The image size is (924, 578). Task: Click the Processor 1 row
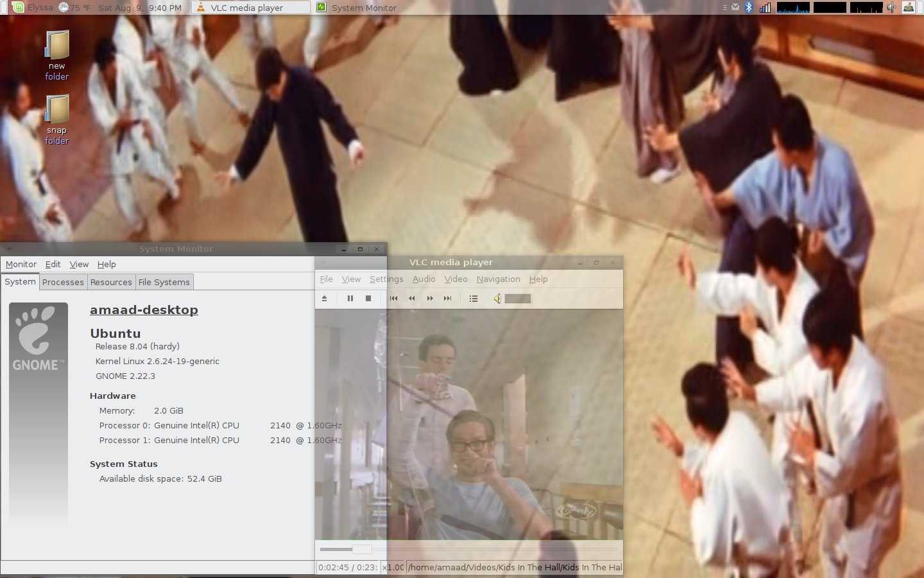pos(220,441)
